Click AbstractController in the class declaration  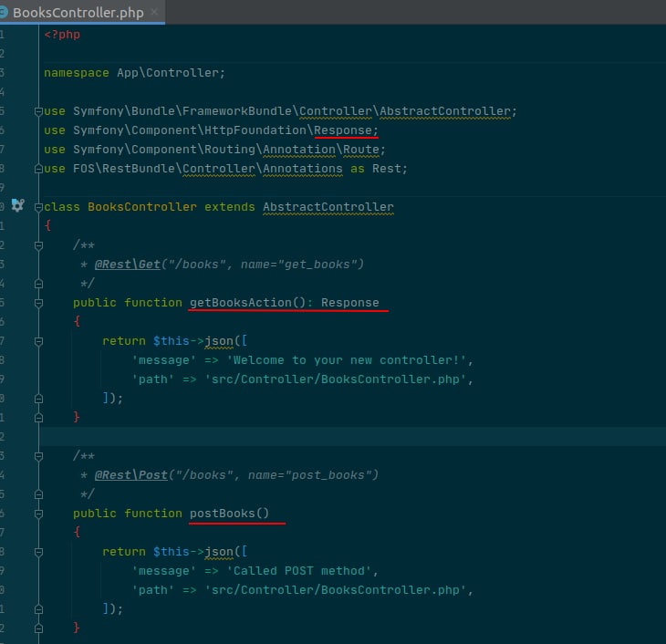[328, 207]
